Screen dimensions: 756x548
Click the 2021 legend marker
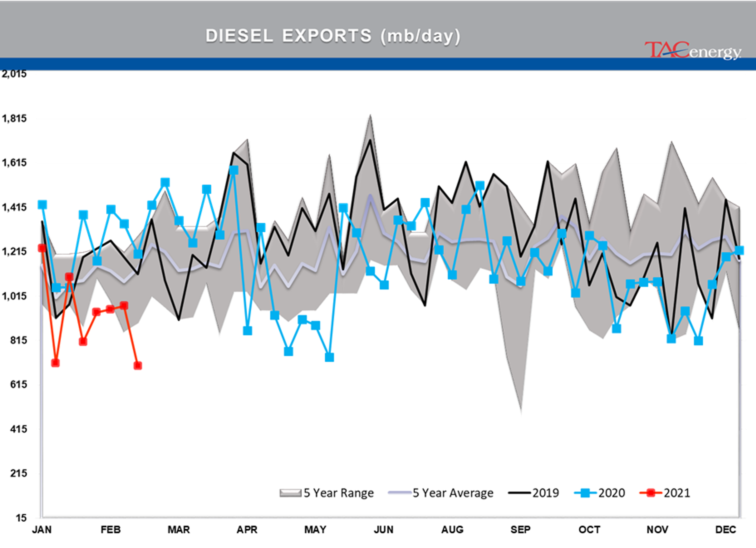pyautogui.click(x=650, y=493)
